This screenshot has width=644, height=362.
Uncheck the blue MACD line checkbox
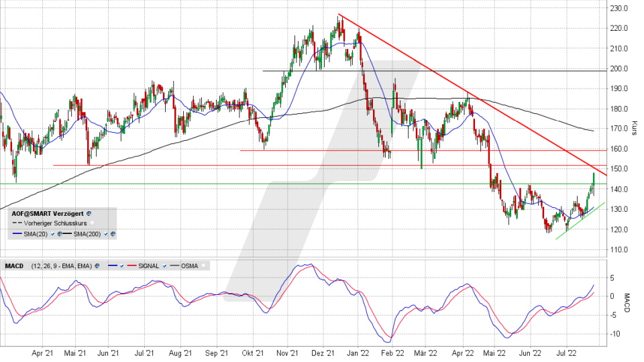[121, 266]
